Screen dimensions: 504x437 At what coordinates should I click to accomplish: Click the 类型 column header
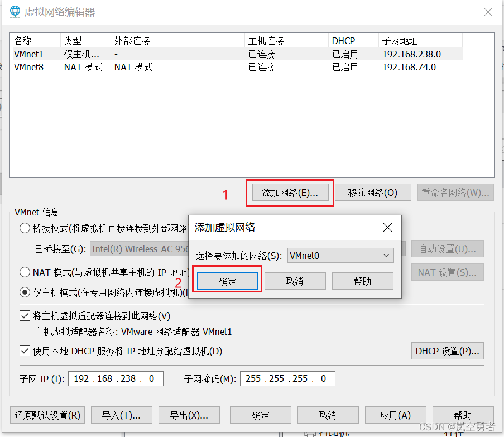click(x=85, y=41)
